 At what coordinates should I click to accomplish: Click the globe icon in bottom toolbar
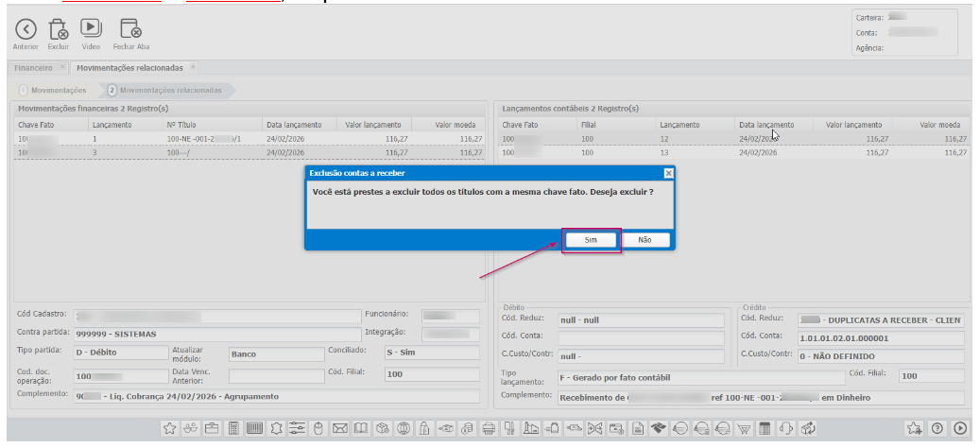click(404, 428)
